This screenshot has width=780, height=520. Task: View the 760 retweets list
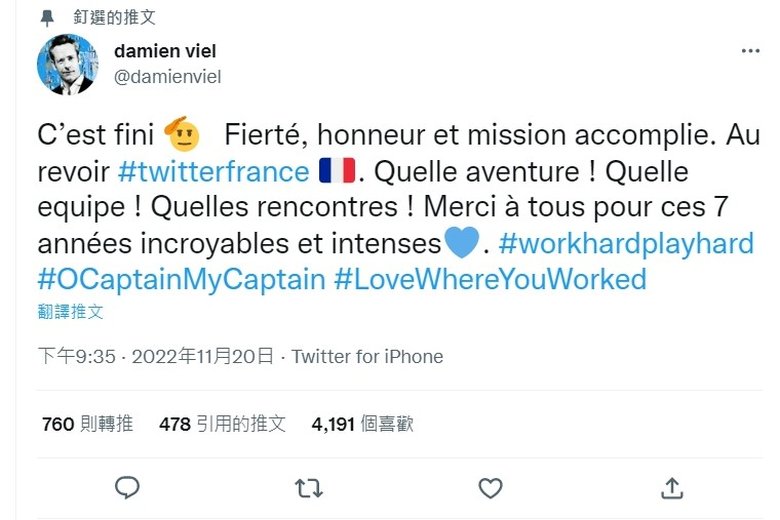[x=87, y=424]
